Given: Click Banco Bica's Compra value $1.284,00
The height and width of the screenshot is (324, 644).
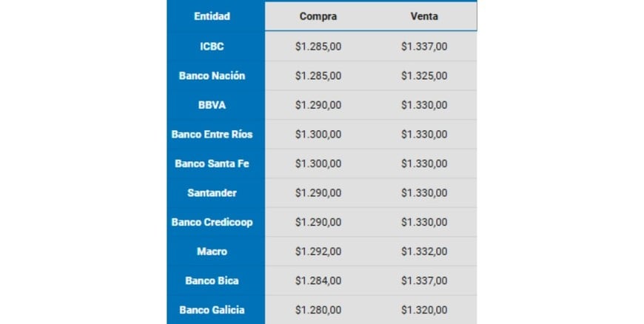Looking at the screenshot, I should coord(318,281).
